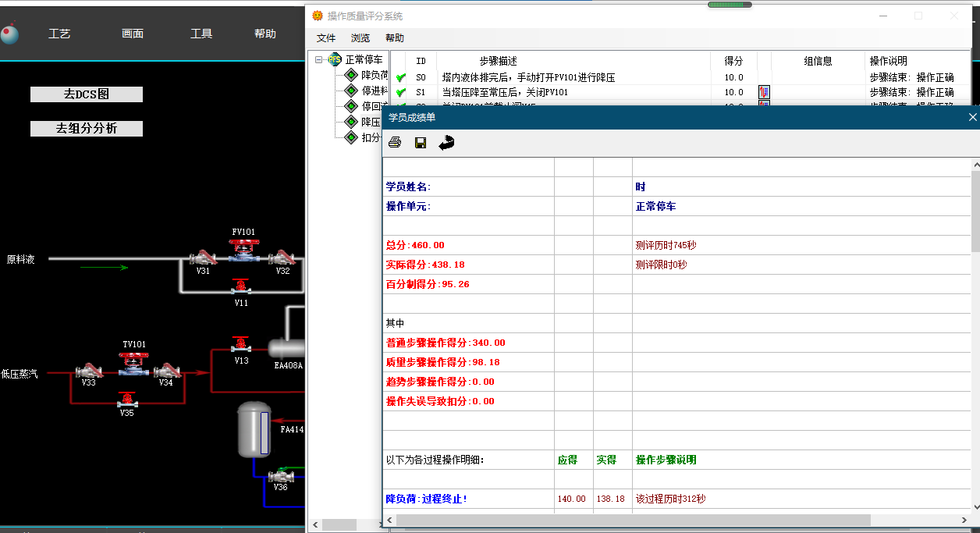Click the green checkmark for step S0
Screen dimensions: 980x533
click(x=401, y=78)
